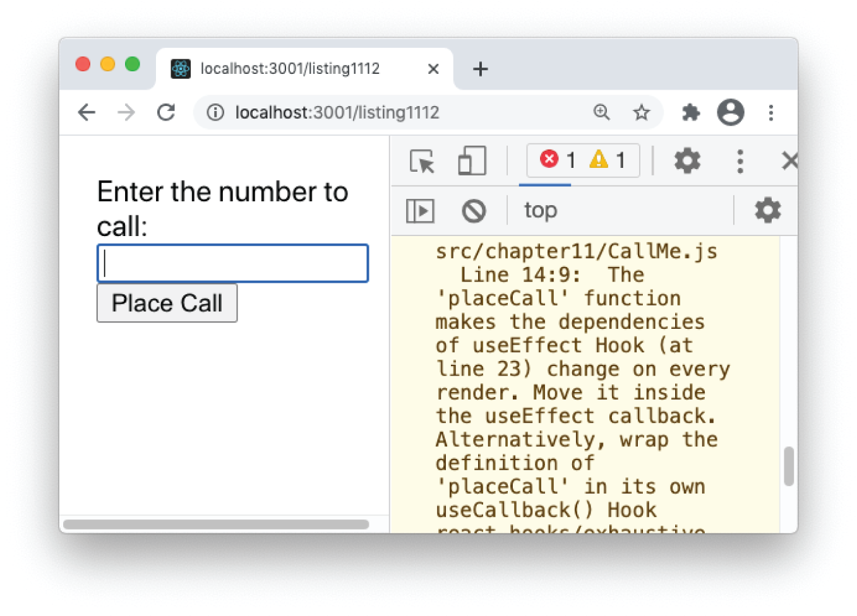857x616 pixels.
Task: Bookmark the page via the star icon
Action: 642,112
